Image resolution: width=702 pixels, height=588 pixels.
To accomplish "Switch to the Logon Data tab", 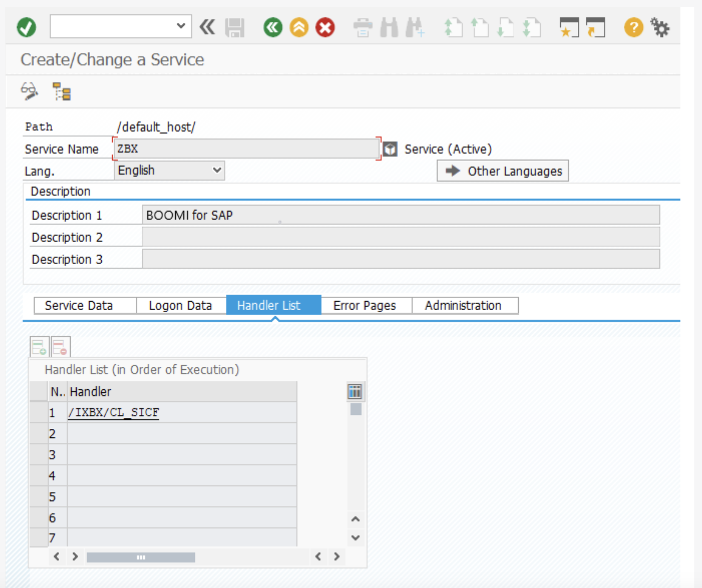I will [x=180, y=305].
